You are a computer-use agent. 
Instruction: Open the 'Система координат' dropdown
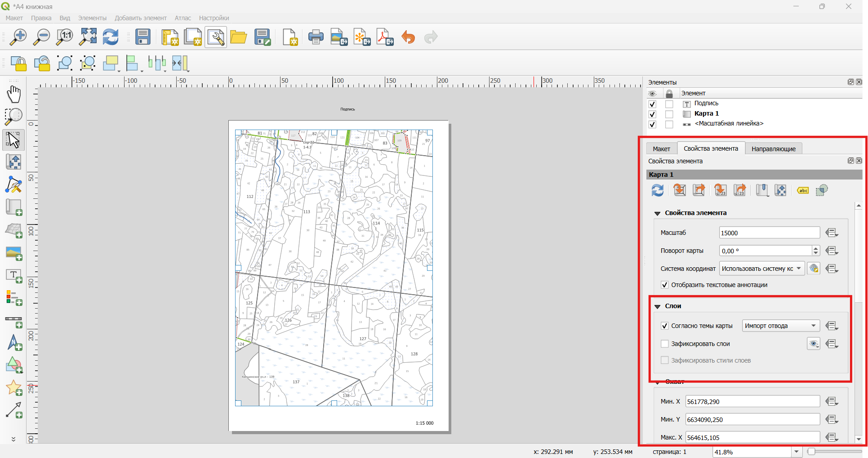(x=761, y=269)
